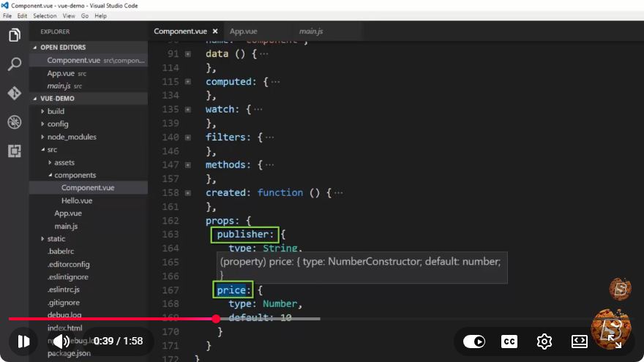
Task: Open Source Control git icon
Action: coord(15,93)
